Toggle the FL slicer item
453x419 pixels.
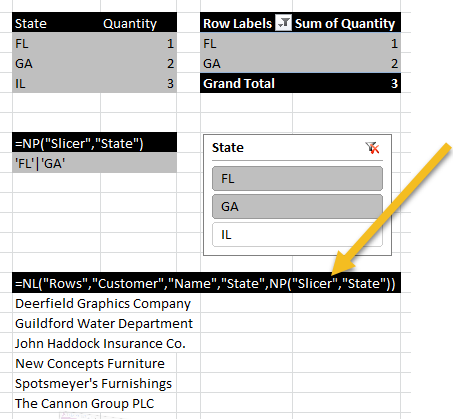(297, 179)
